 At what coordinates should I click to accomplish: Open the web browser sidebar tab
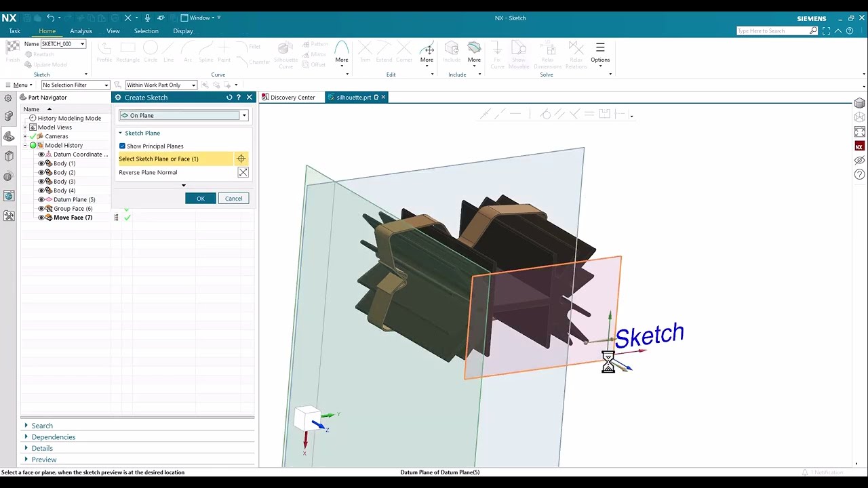pyautogui.click(x=9, y=196)
